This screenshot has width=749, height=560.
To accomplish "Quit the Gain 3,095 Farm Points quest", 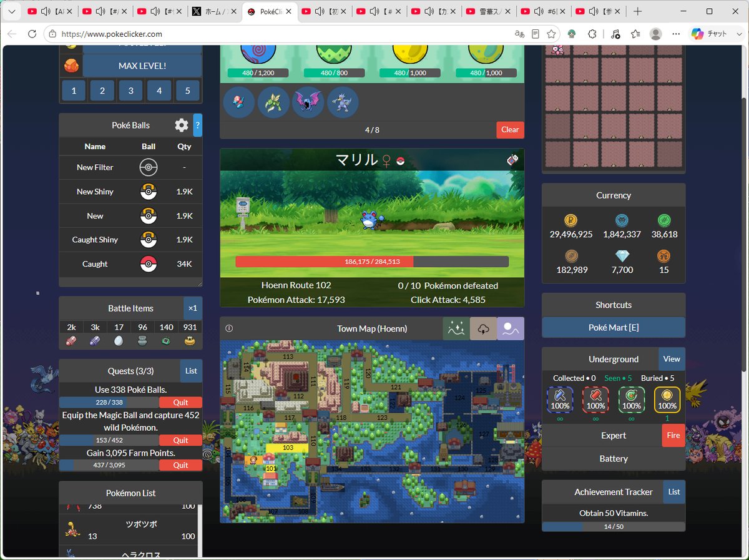I will (180, 465).
